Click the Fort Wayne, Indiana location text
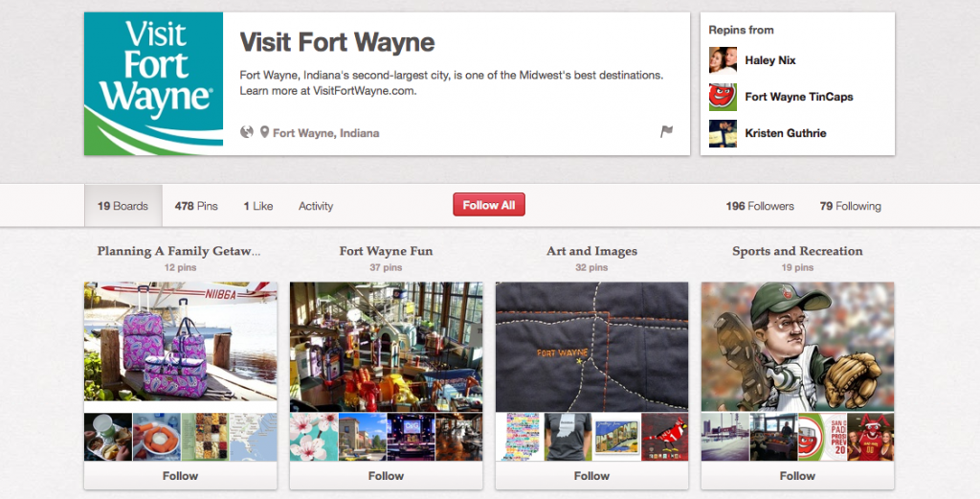Viewport: 980px width, 499px height. coord(325,133)
